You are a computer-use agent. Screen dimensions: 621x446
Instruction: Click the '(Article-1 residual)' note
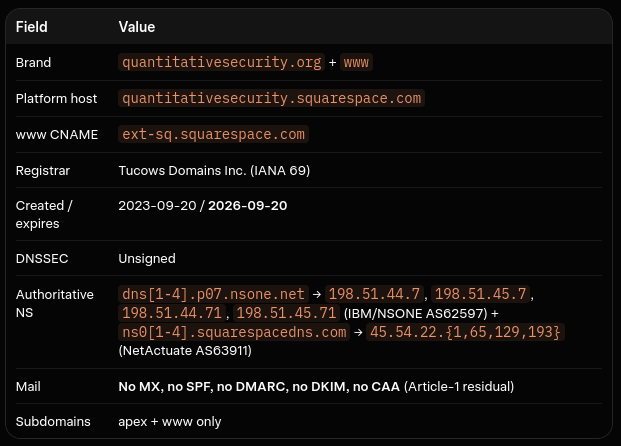click(459, 387)
